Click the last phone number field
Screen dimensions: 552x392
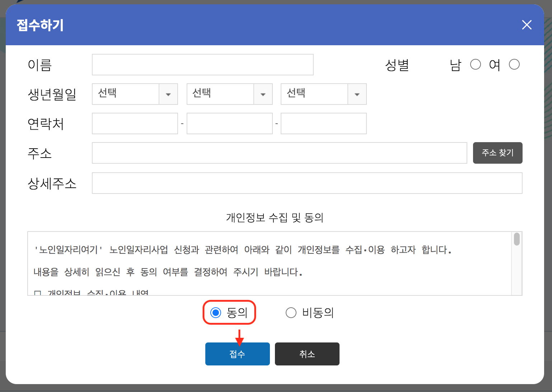click(x=323, y=123)
